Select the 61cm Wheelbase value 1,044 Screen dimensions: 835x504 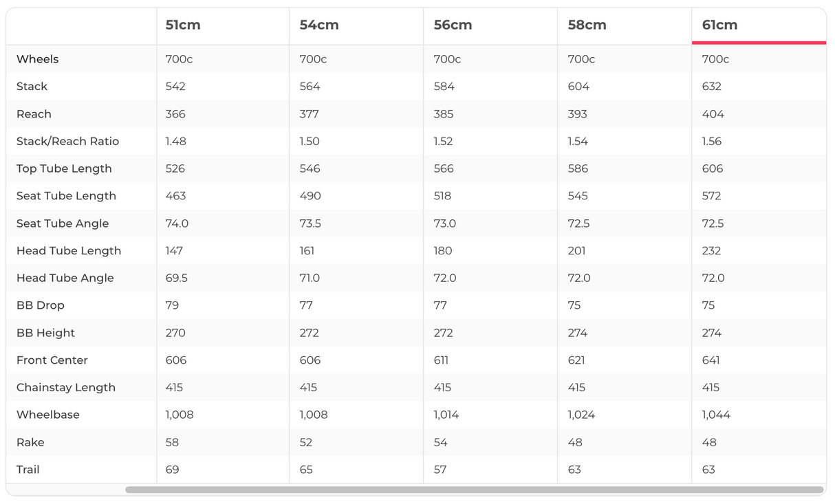pos(716,415)
